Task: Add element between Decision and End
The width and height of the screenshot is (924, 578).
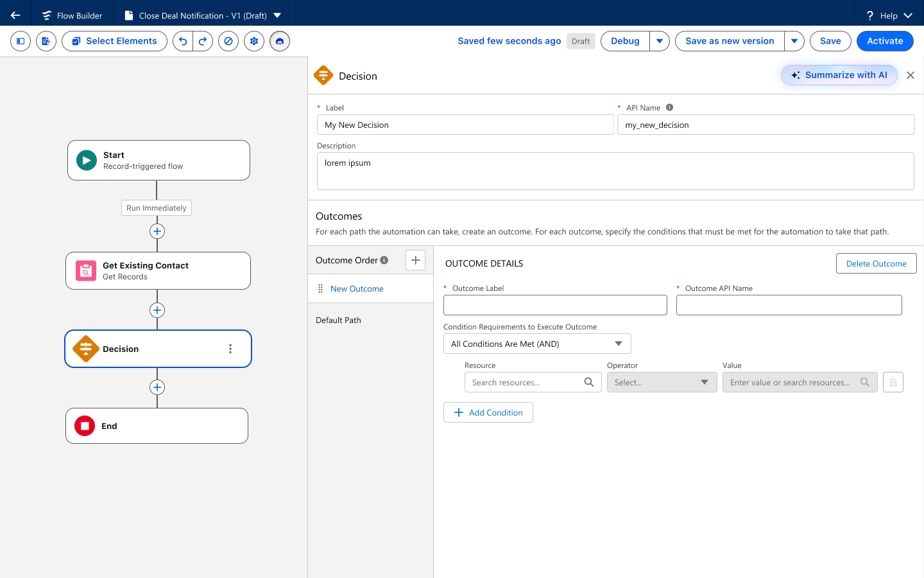Action: pyautogui.click(x=157, y=387)
